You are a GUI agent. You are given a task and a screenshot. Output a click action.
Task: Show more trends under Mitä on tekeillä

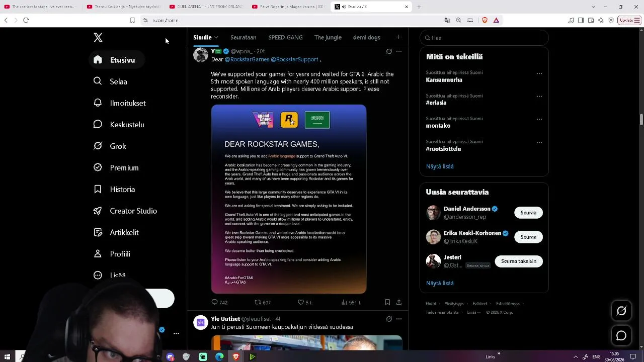coord(440,166)
